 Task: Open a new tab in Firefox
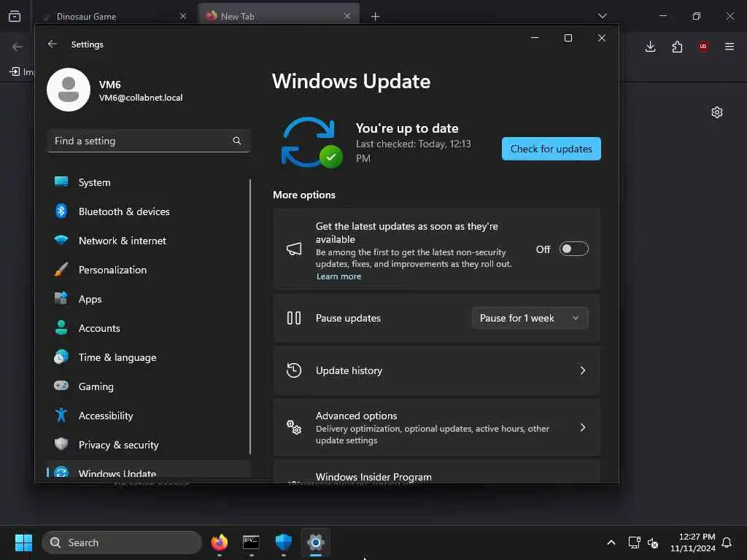click(376, 17)
